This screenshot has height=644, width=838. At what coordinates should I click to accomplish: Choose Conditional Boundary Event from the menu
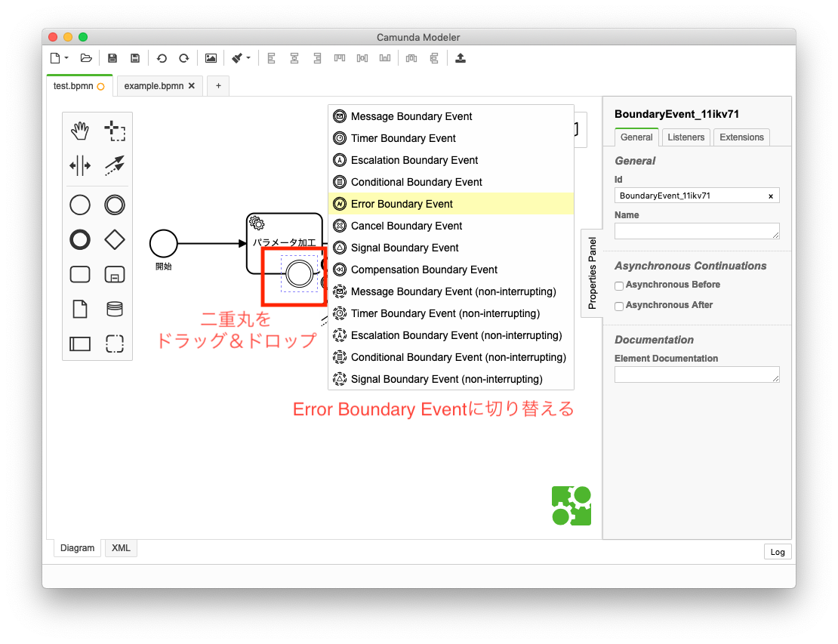click(451, 182)
